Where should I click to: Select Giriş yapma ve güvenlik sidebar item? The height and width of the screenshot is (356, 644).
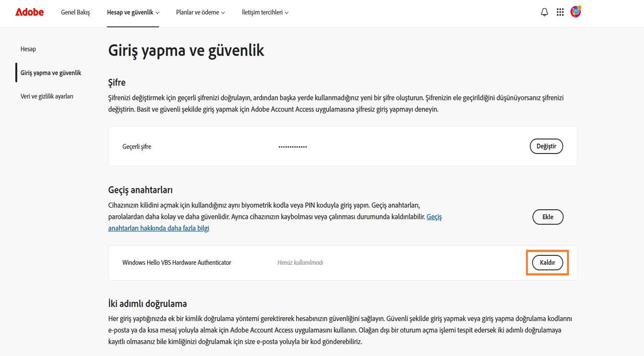[x=51, y=72]
